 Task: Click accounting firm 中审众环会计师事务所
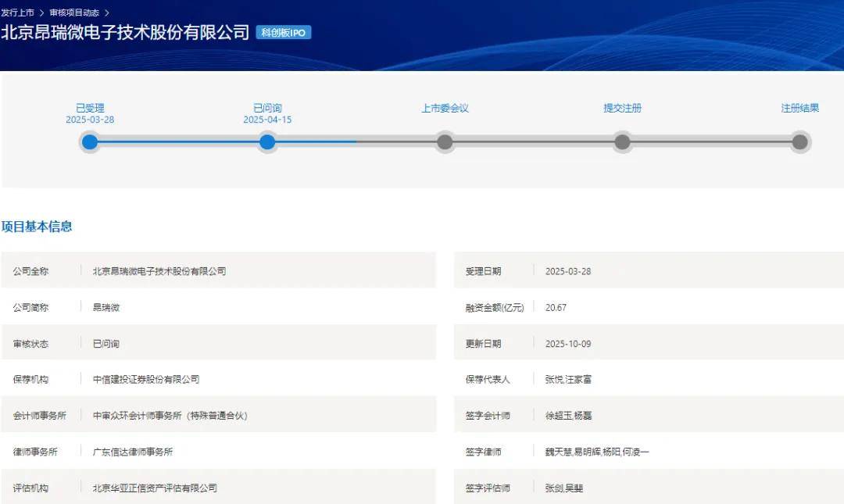(170, 416)
